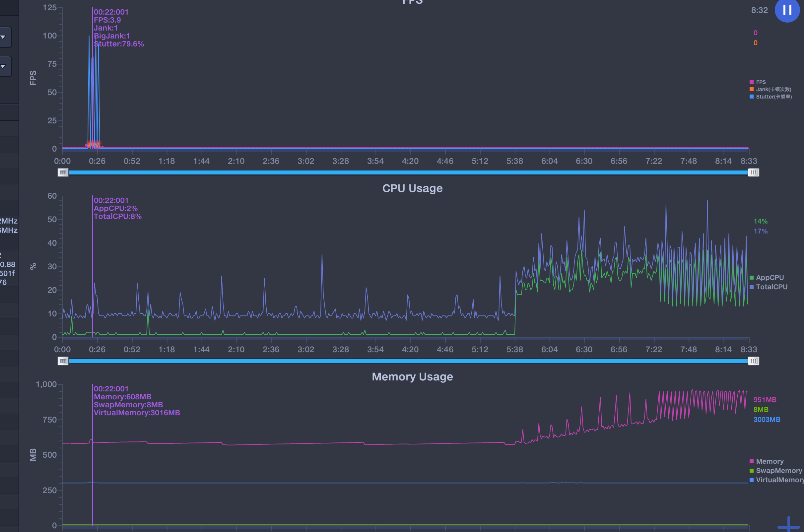The image size is (804, 532).
Task: Click the blue range slider track under FPS chart
Action: [x=407, y=173]
